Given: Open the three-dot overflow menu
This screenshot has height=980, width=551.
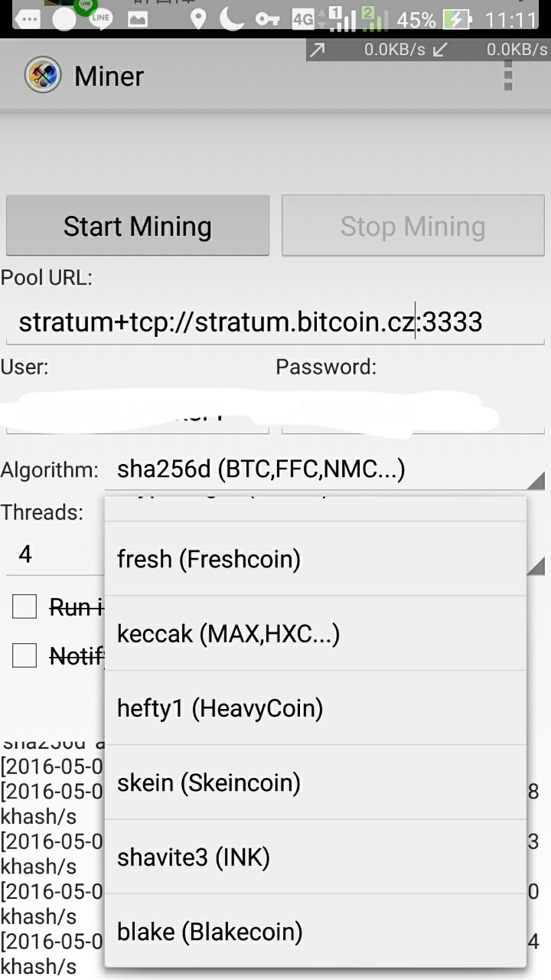Looking at the screenshot, I should (508, 76).
